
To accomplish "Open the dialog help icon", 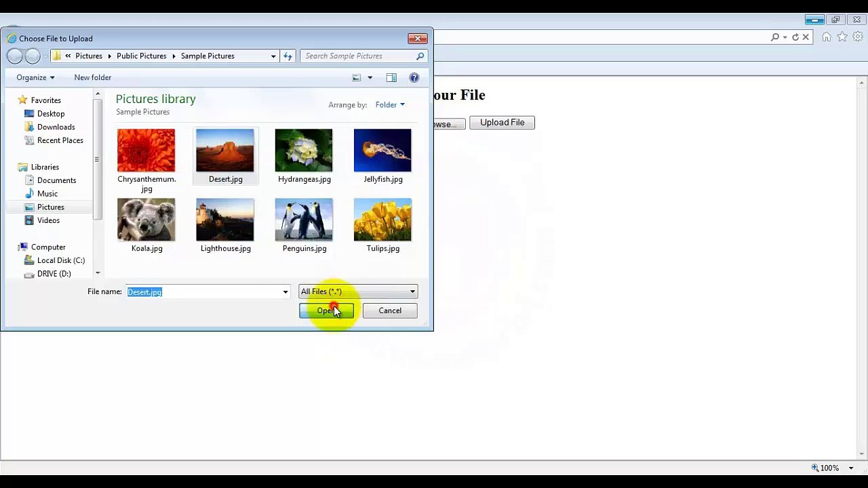I will click(x=414, y=78).
